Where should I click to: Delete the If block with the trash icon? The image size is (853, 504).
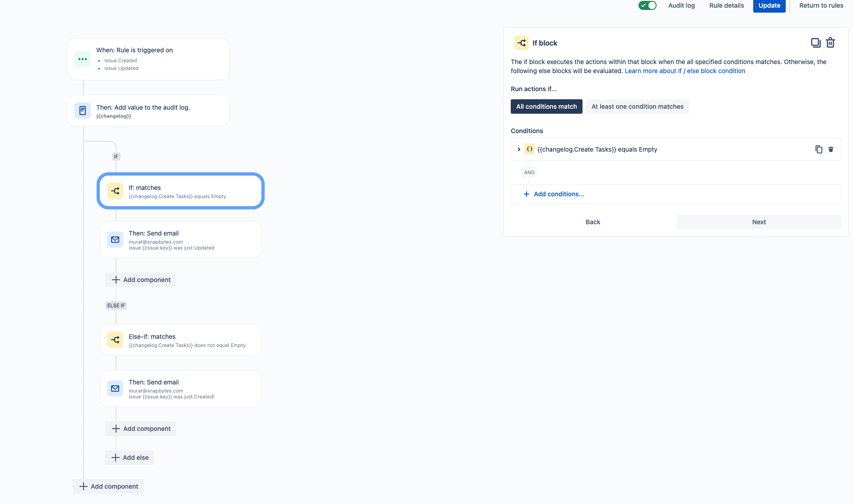pos(830,42)
